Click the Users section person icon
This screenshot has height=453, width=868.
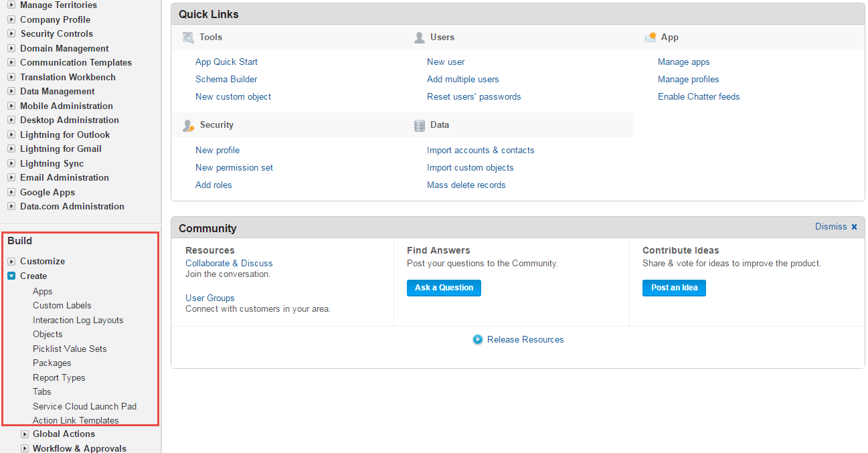(x=420, y=37)
